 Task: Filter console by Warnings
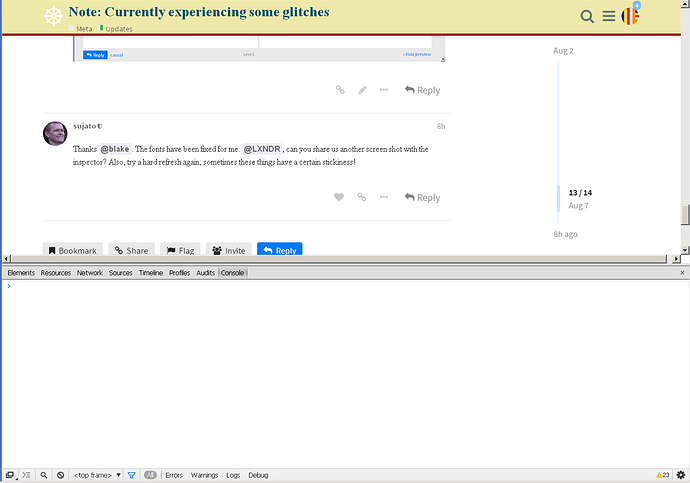pos(204,475)
